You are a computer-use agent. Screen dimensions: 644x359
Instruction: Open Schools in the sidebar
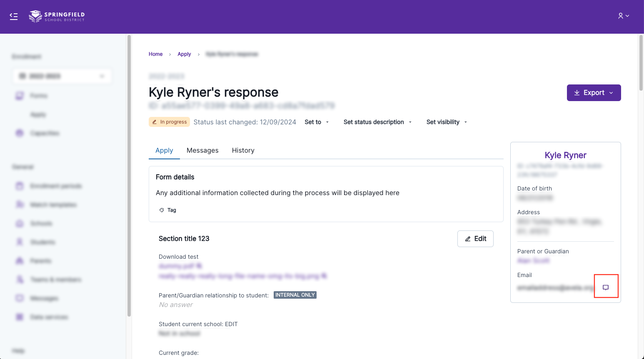[x=41, y=223]
